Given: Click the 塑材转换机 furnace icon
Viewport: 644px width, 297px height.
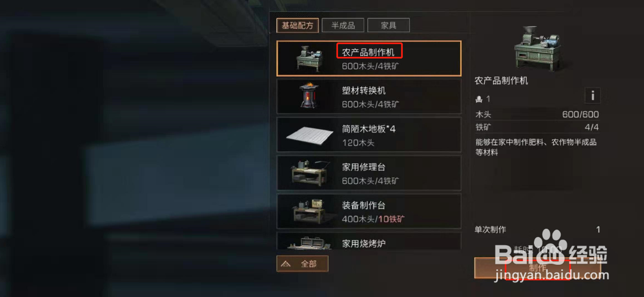Looking at the screenshot, I should point(309,96).
